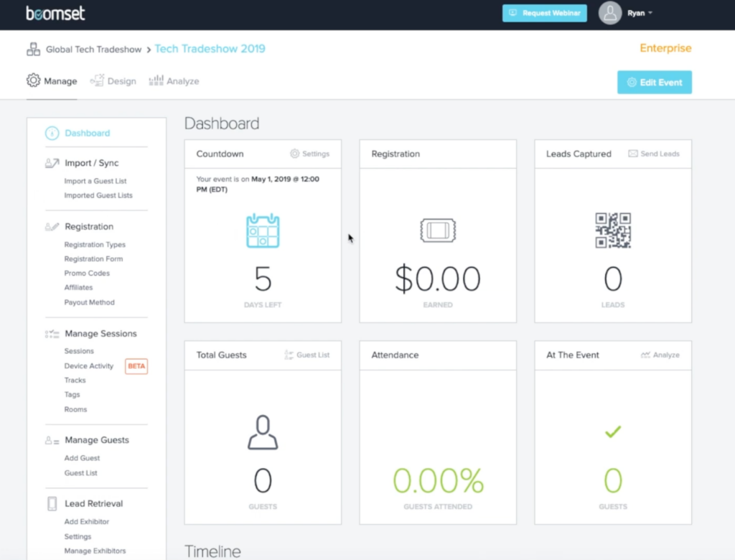This screenshot has width=735, height=560.
Task: Open Affiliates in the sidebar
Action: tap(78, 287)
